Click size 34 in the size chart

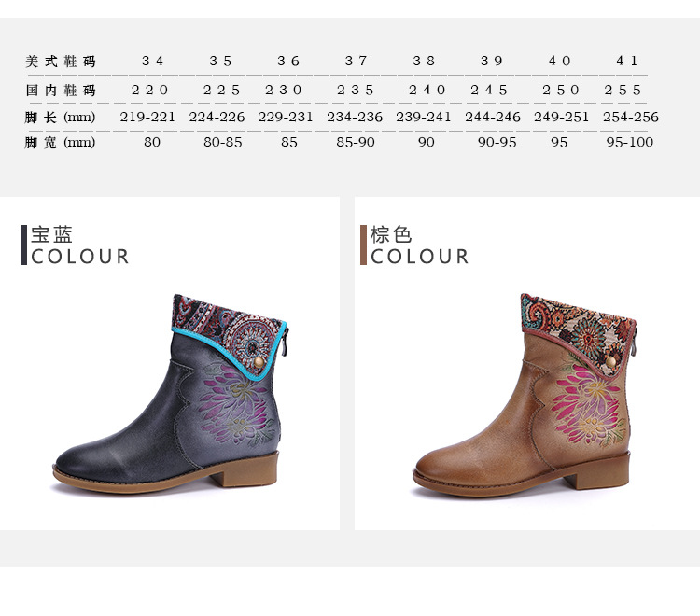click(153, 61)
